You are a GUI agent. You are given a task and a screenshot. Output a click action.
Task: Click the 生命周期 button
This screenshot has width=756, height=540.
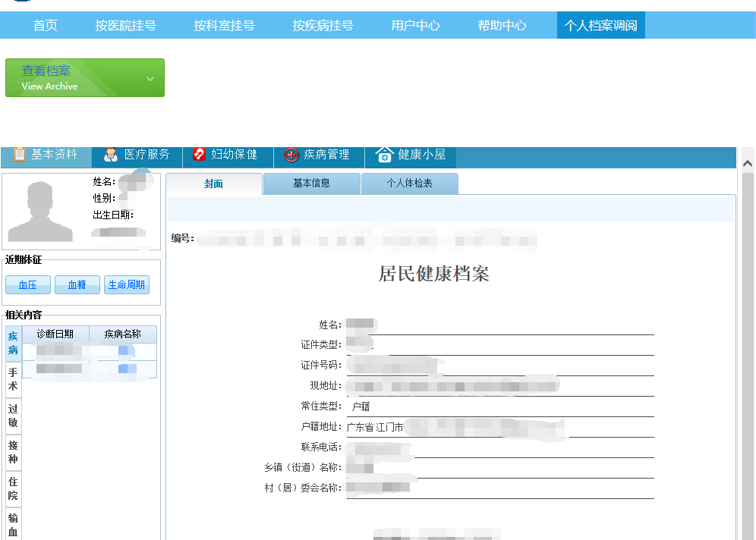127,285
